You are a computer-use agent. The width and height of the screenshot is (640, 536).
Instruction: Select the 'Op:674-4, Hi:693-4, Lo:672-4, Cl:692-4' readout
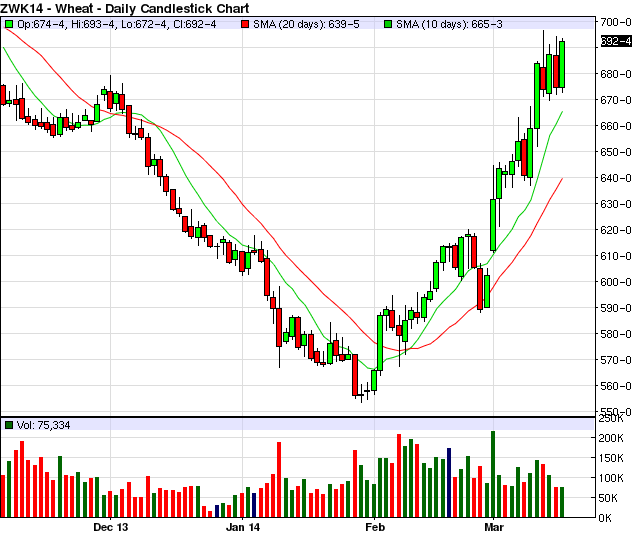(x=117, y=24)
